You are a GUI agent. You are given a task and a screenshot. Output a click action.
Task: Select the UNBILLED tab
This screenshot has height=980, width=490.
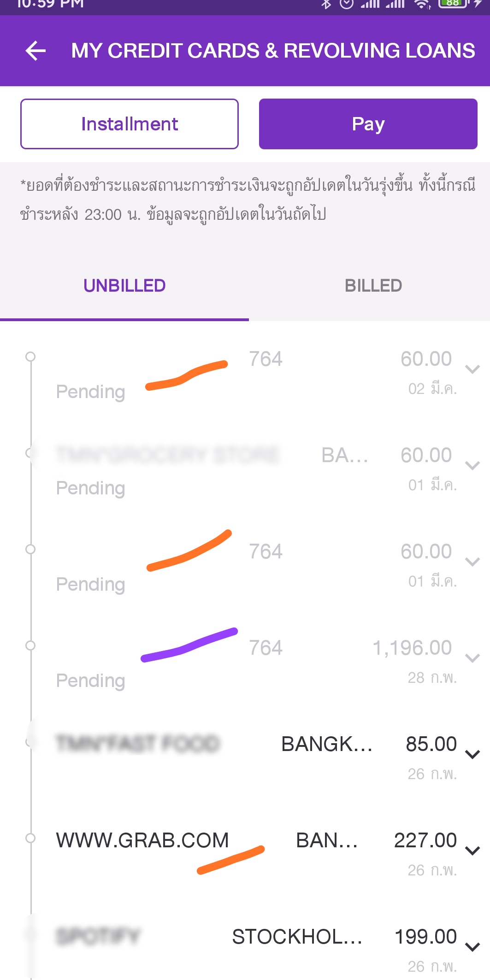[x=124, y=286]
